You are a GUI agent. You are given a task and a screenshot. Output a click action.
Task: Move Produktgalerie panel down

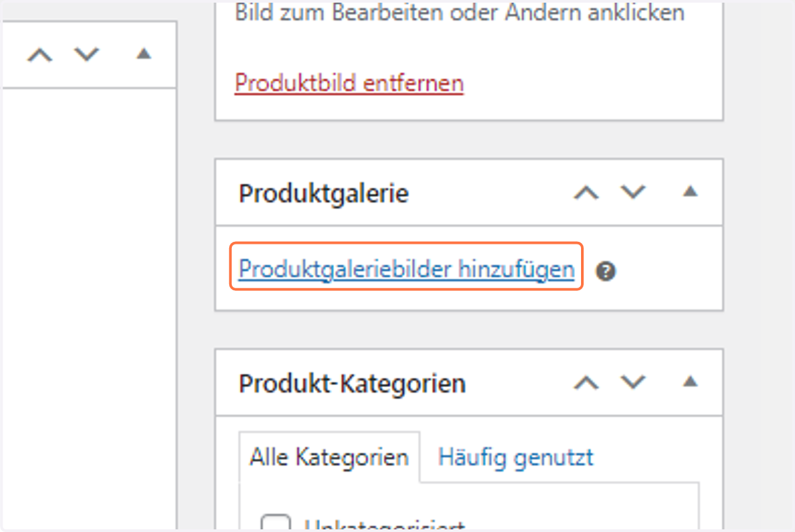(633, 193)
